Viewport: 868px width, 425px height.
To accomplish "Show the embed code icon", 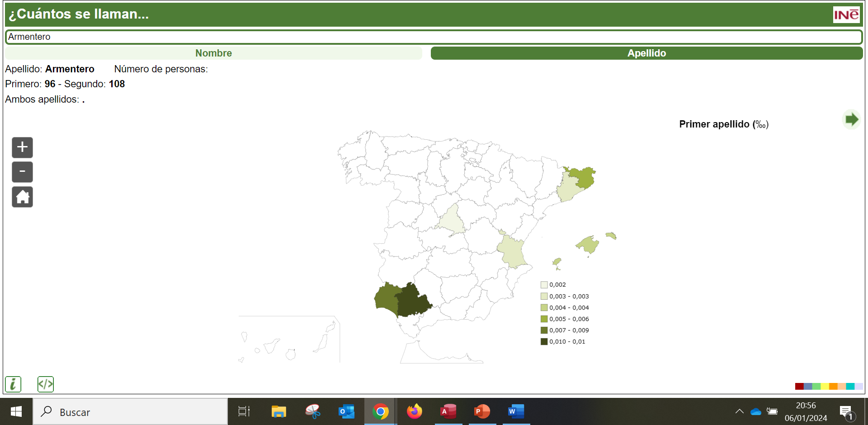I will [46, 384].
